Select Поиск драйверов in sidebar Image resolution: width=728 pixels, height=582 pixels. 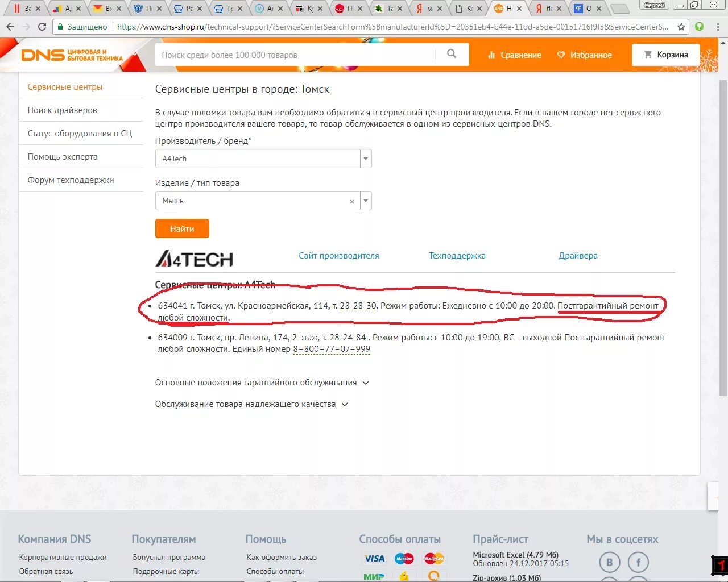coord(62,110)
